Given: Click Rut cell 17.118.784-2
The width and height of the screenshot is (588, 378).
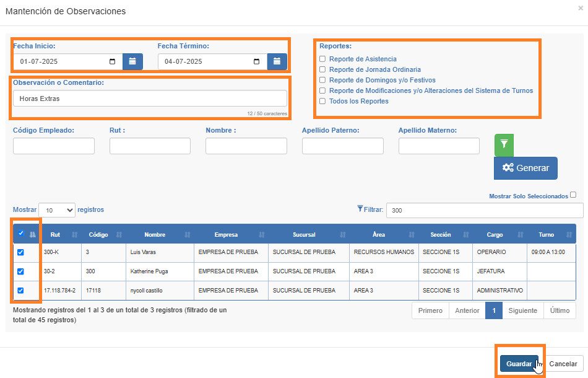Looking at the screenshot, I should (61, 291).
